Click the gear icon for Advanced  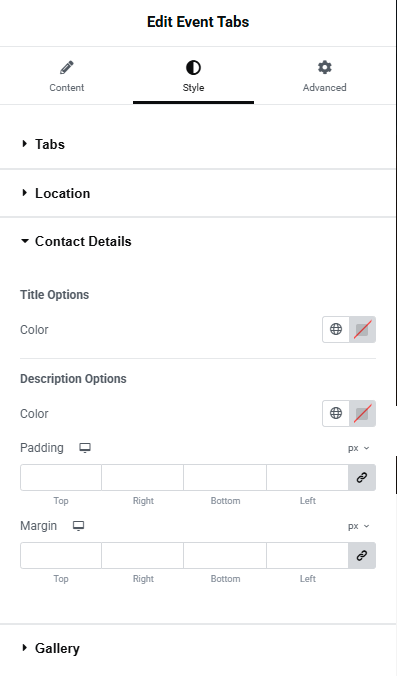325,67
